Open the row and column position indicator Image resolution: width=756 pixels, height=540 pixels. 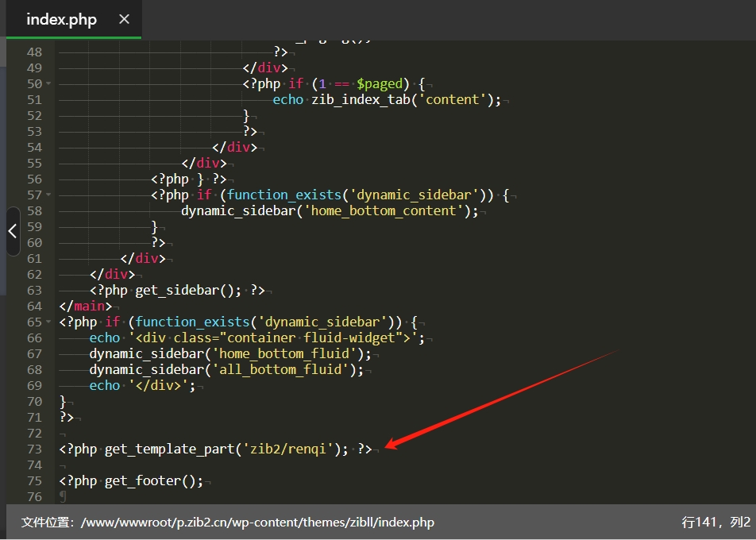pyautogui.click(x=715, y=522)
